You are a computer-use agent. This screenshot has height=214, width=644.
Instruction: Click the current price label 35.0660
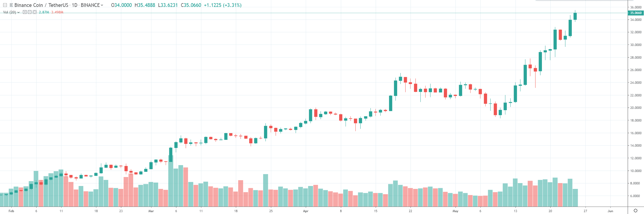click(636, 13)
